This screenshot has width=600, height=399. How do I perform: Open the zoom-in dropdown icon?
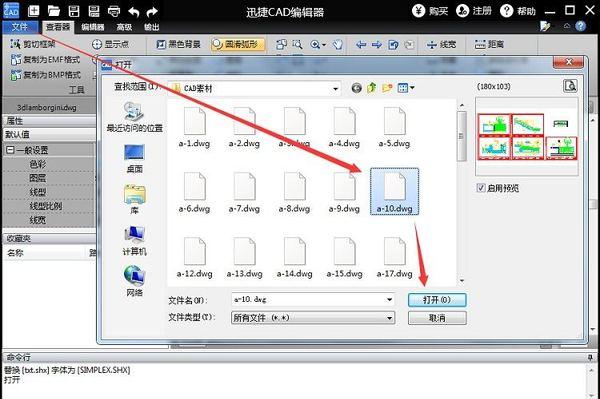tap(318, 45)
